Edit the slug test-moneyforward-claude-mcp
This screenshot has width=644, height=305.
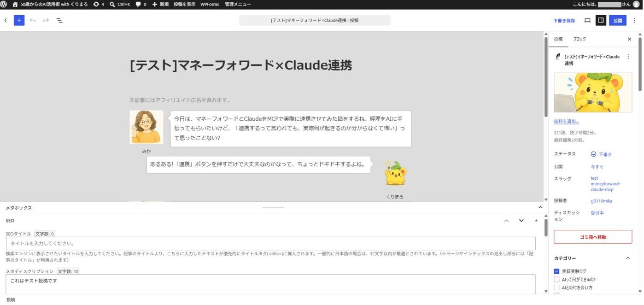606,184
